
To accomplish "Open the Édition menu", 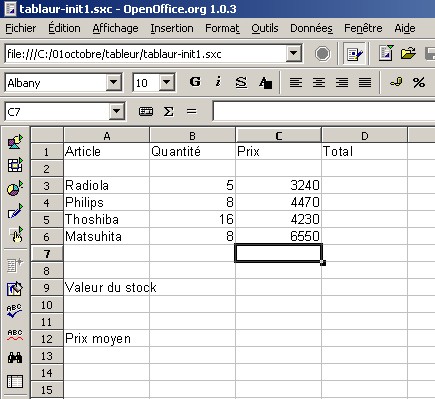I will pos(64,28).
